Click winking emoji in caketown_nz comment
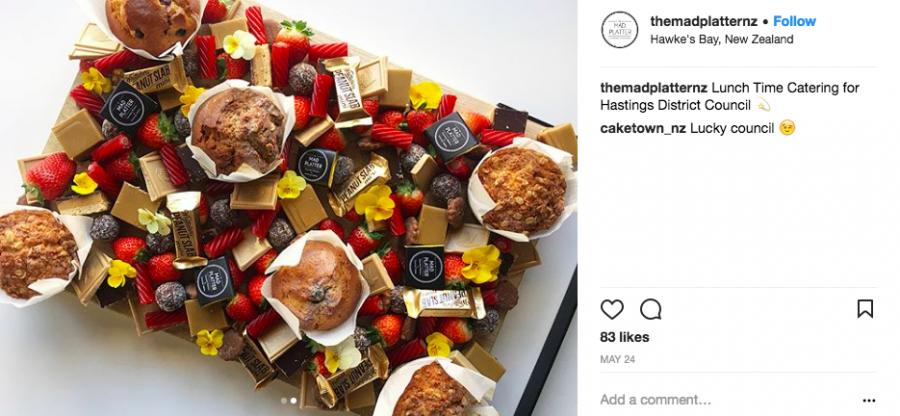This screenshot has height=416, width=900. [788, 129]
